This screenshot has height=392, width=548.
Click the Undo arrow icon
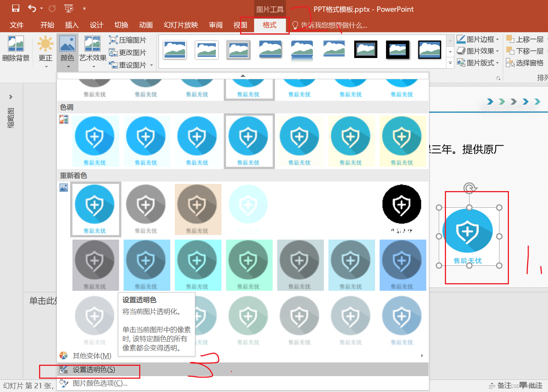pos(32,8)
